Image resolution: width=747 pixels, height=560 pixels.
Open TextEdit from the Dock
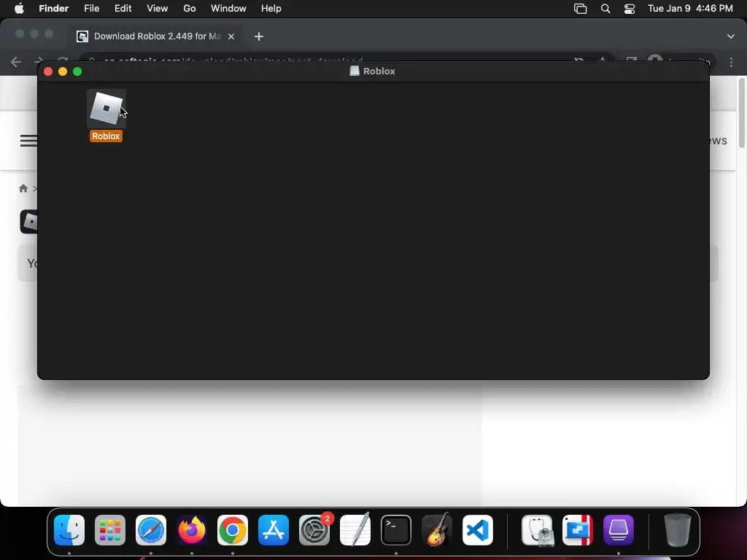coord(355,530)
